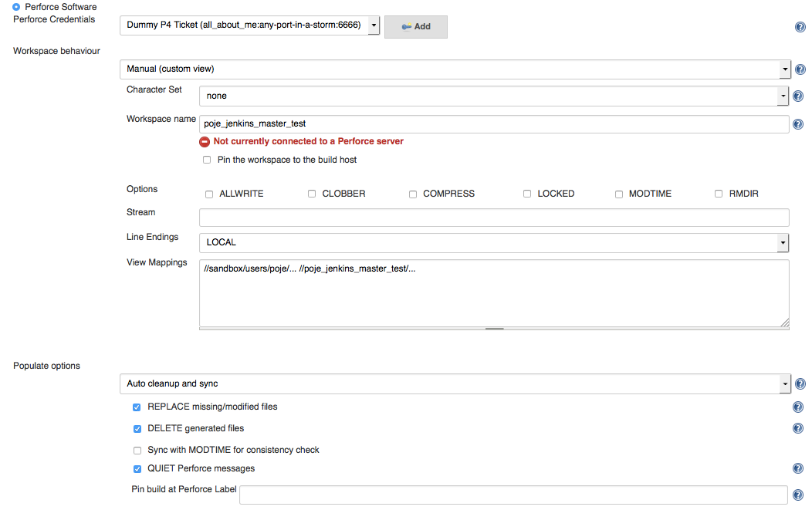Viewport: 812px width, 510px height.
Task: Open help for QUIET Perforce messages
Action: 798,469
